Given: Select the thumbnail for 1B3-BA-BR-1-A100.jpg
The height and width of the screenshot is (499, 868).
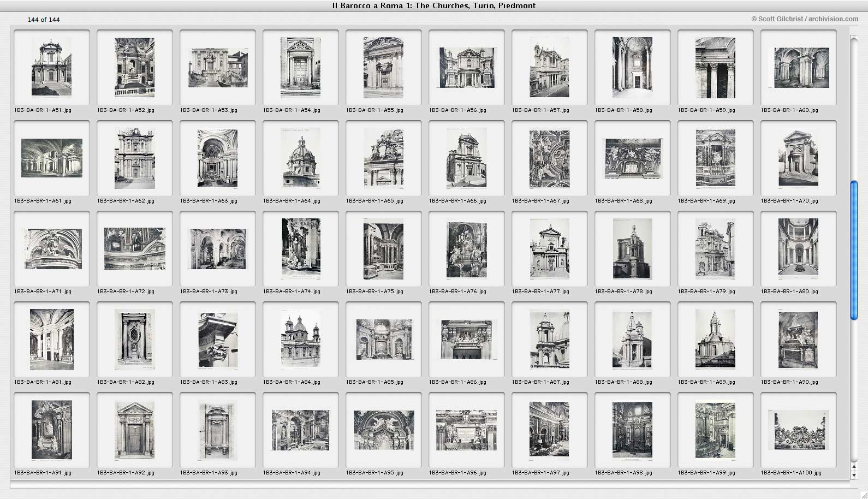Looking at the screenshot, I should pos(799,430).
